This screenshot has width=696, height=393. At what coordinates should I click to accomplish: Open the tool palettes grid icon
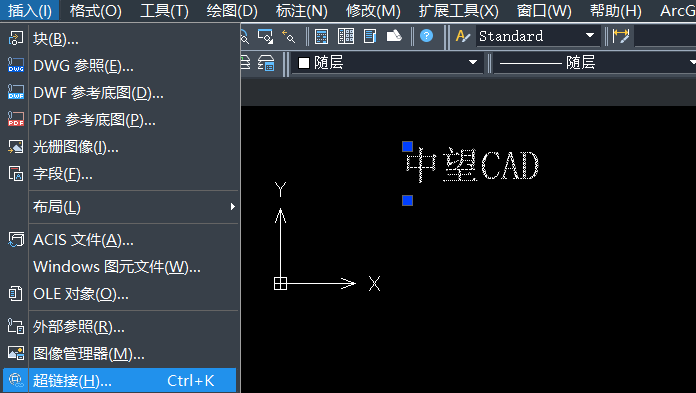pos(346,36)
